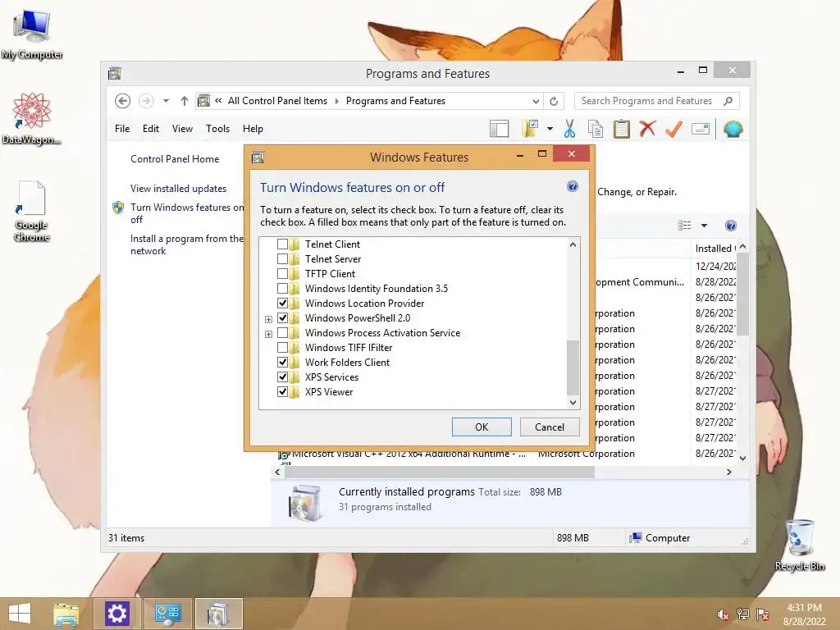Open the address bar history dropdown

tap(536, 101)
